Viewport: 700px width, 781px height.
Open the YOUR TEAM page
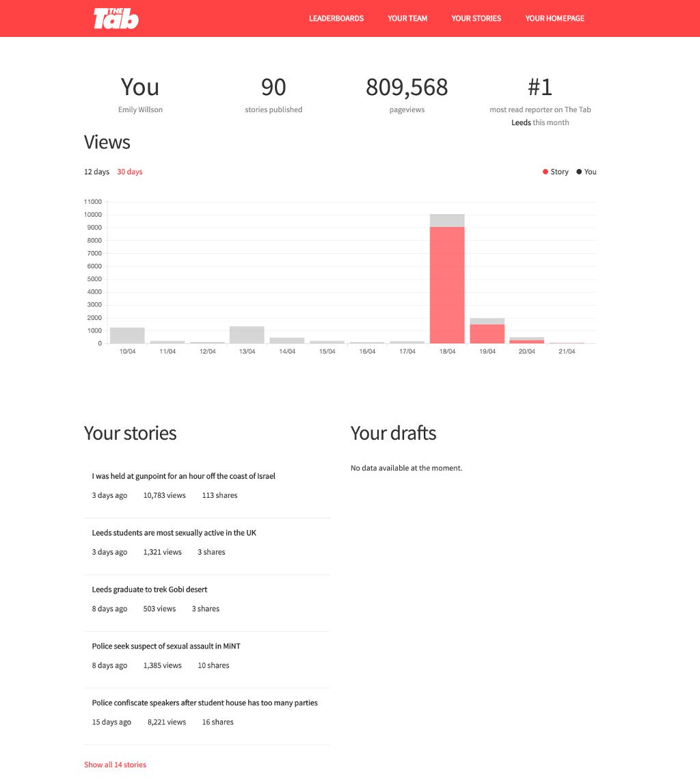[x=407, y=18]
